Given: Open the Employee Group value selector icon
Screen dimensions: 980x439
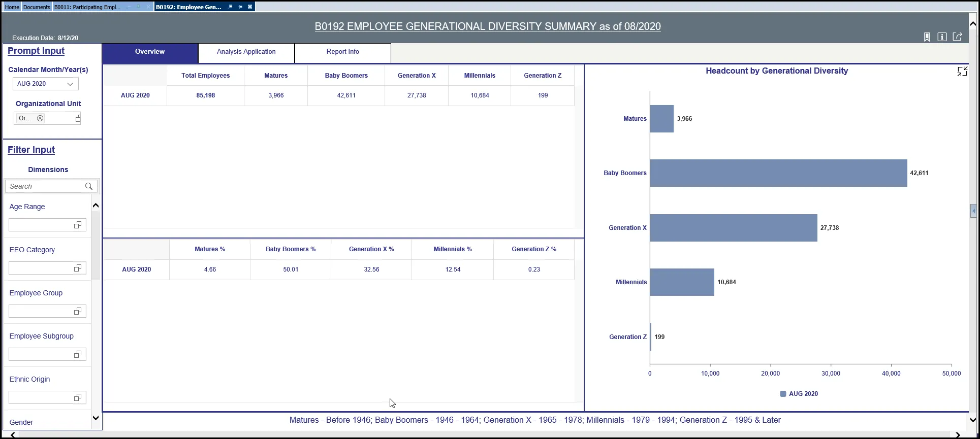Looking at the screenshot, I should pyautogui.click(x=78, y=311).
